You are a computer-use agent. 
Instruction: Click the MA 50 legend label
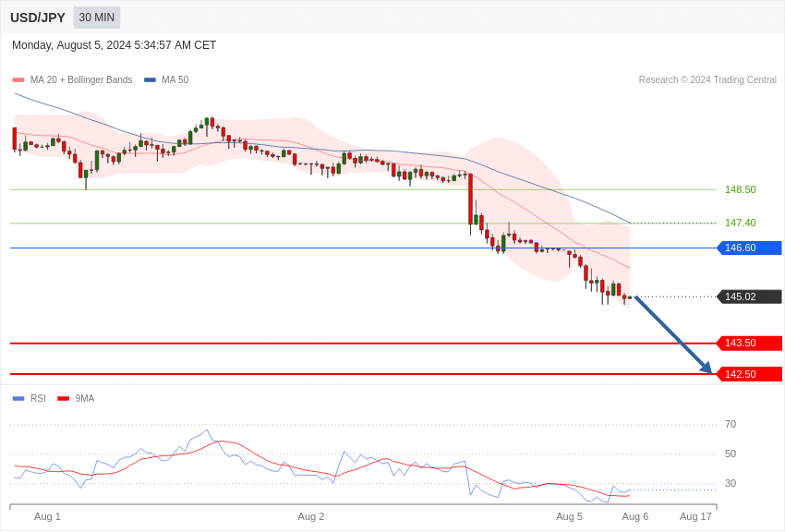pos(175,79)
